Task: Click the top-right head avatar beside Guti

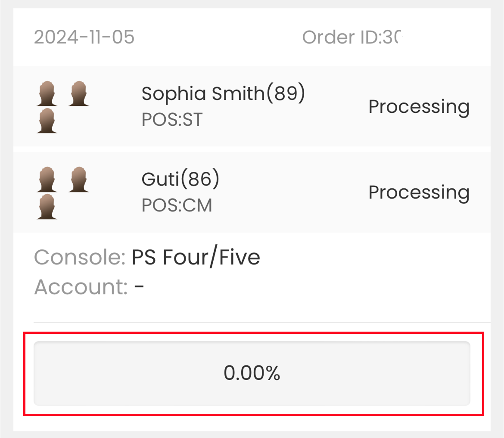Action: (x=79, y=180)
